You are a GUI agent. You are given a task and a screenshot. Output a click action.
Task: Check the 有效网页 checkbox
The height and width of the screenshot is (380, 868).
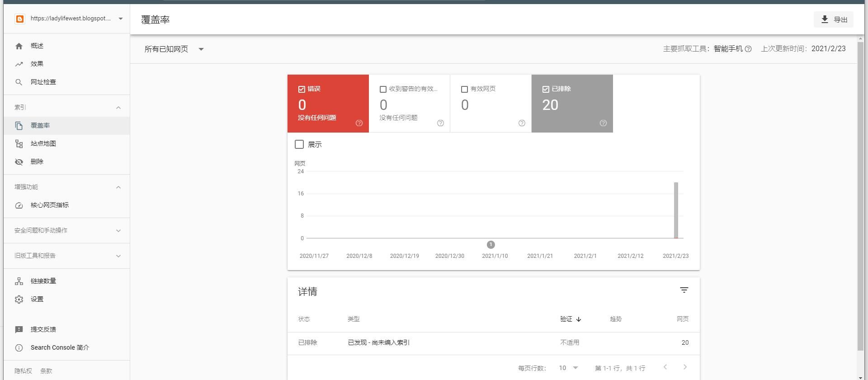coord(464,89)
